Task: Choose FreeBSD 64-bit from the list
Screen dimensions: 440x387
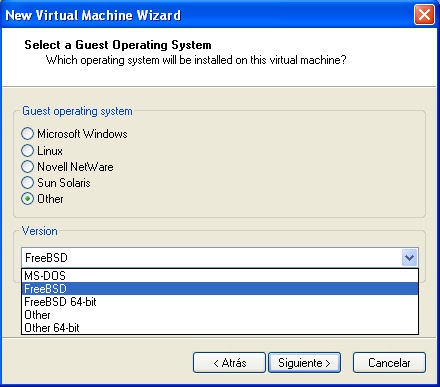Action: coord(220,302)
